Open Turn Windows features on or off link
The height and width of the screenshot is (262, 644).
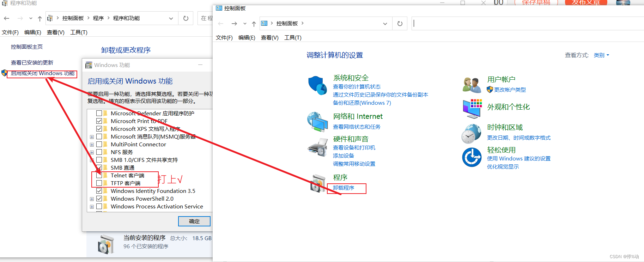tap(43, 73)
